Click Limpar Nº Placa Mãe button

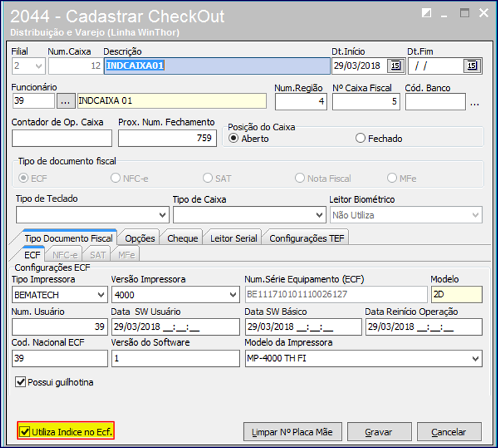pos(293,432)
